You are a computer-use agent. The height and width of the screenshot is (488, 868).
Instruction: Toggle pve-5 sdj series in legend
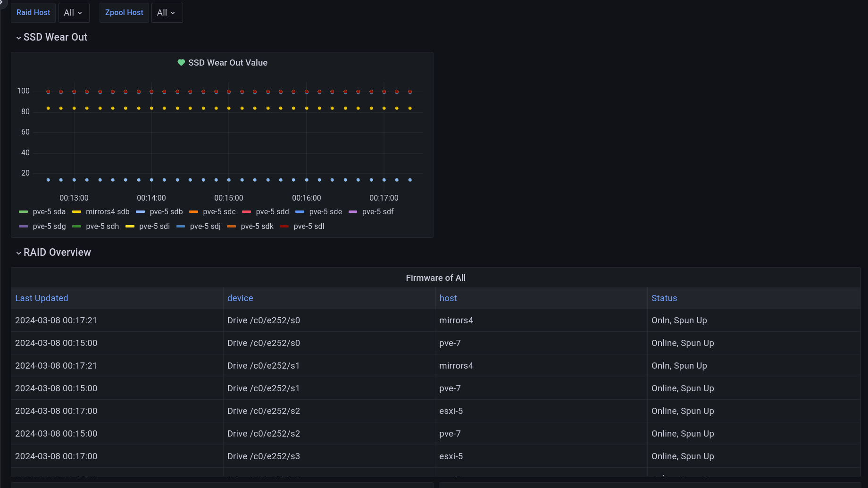pyautogui.click(x=205, y=227)
